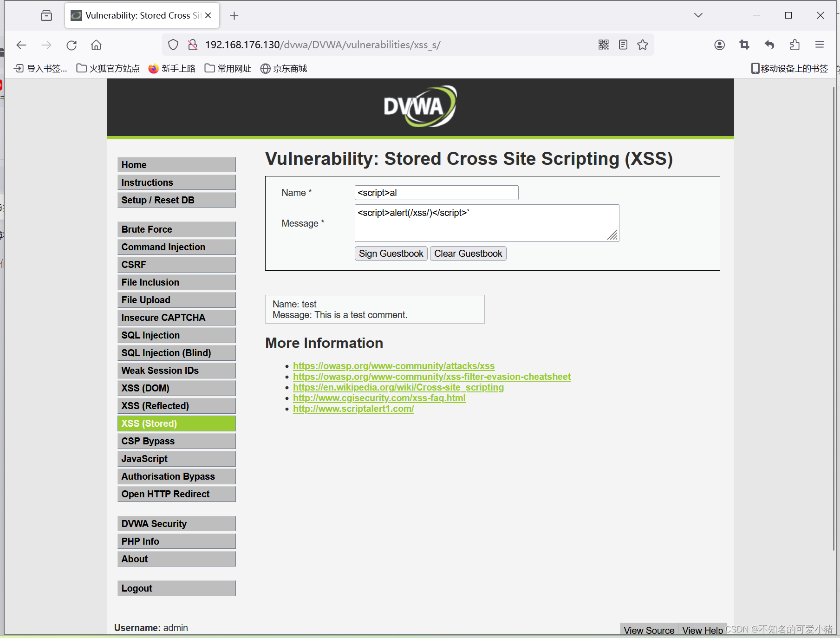This screenshot has width=840, height=638.
Task: Open the cgisecurity.com xss-faq link
Action: coord(379,398)
